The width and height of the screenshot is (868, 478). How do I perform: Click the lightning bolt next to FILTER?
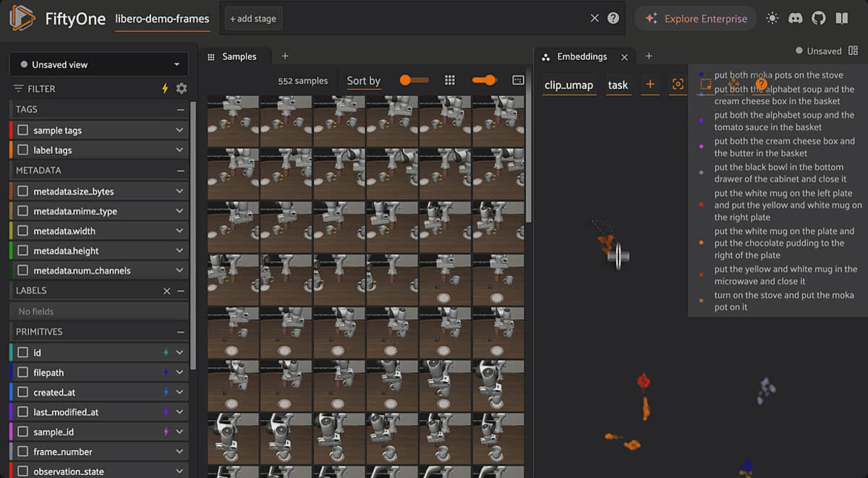(165, 88)
